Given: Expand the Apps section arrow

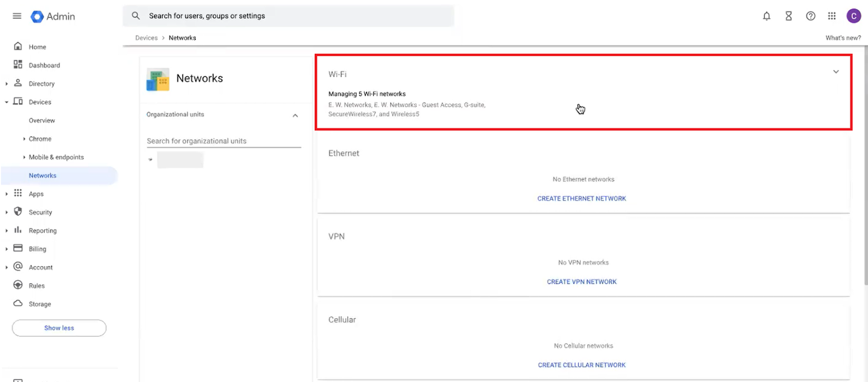Looking at the screenshot, I should 7,194.
